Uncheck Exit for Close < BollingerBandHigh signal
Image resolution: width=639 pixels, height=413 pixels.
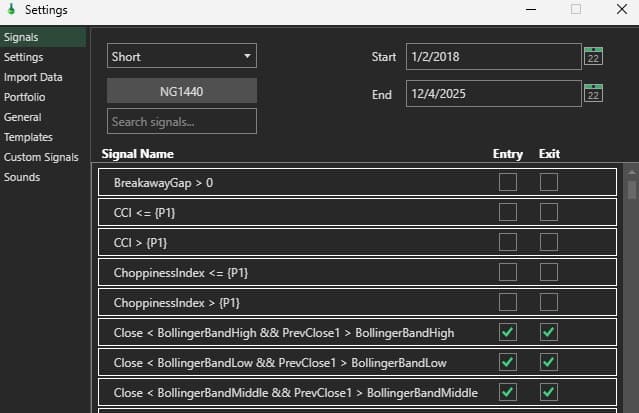(x=549, y=332)
